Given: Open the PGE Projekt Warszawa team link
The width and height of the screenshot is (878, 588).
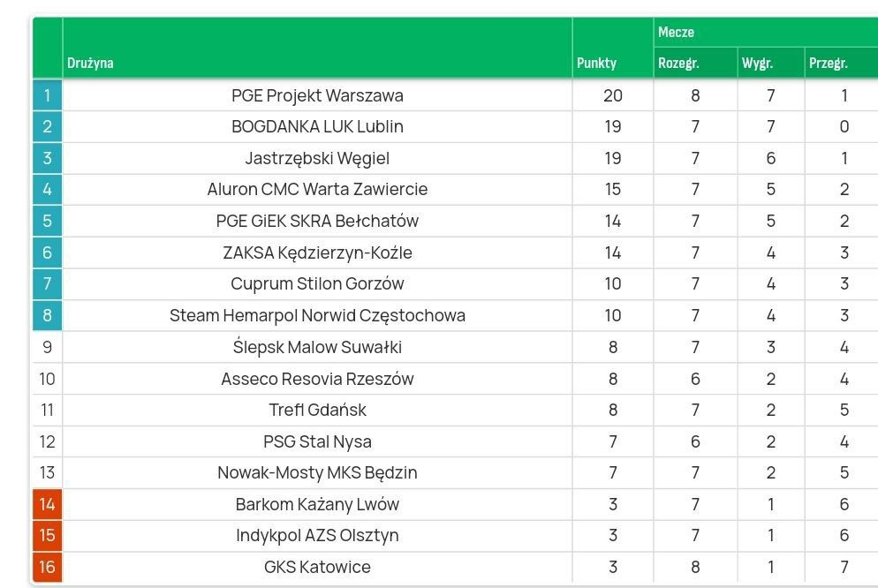Looking at the screenshot, I should [x=317, y=95].
